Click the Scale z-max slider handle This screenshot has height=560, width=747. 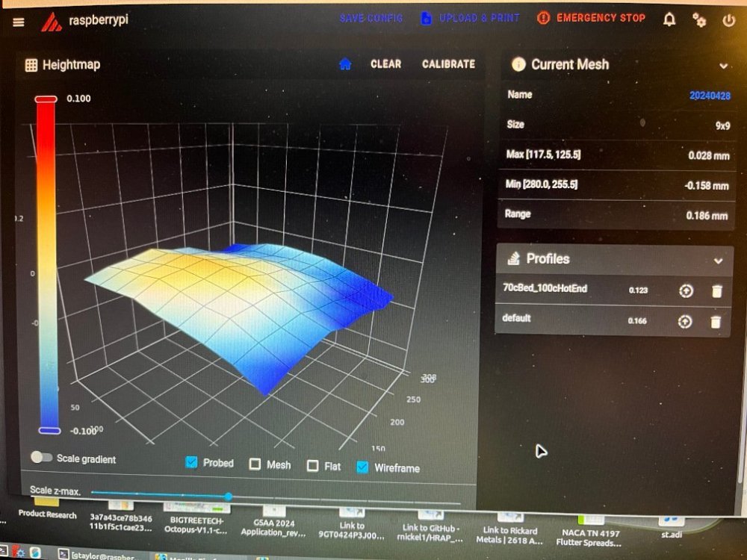[x=229, y=497]
